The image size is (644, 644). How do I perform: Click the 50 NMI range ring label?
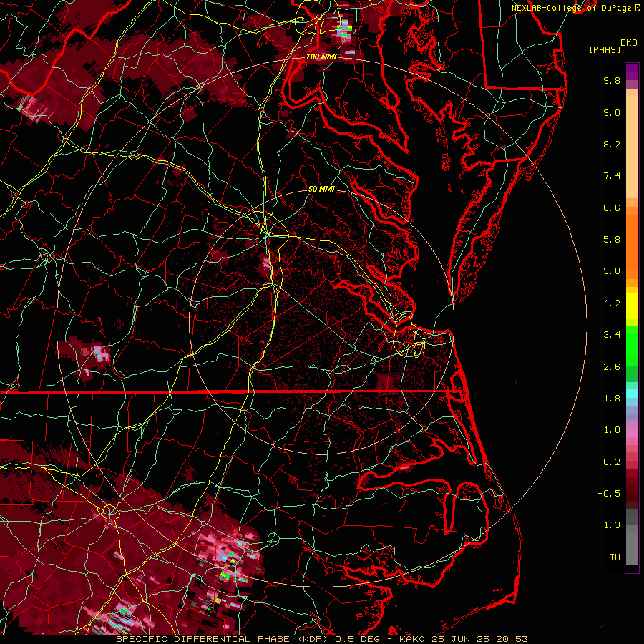click(x=321, y=189)
